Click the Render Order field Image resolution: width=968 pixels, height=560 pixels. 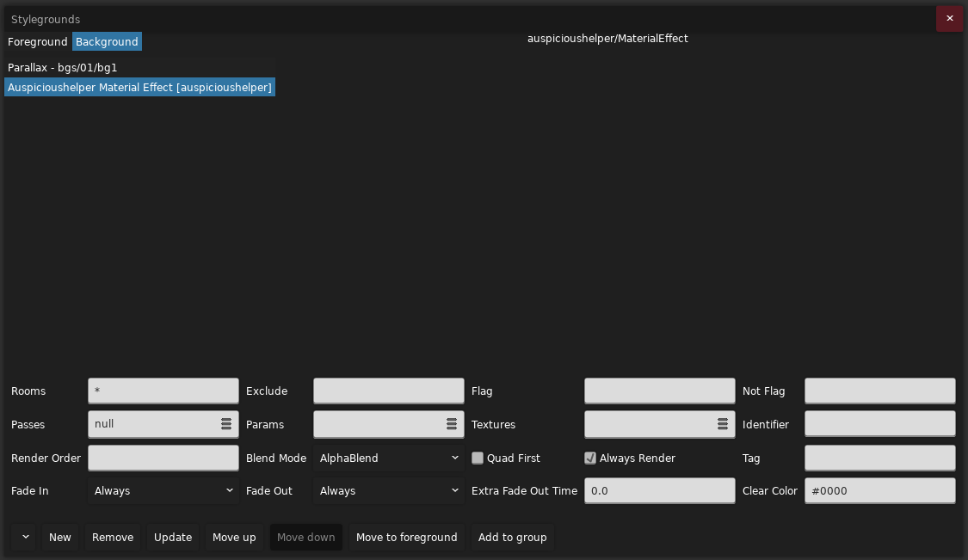163,458
